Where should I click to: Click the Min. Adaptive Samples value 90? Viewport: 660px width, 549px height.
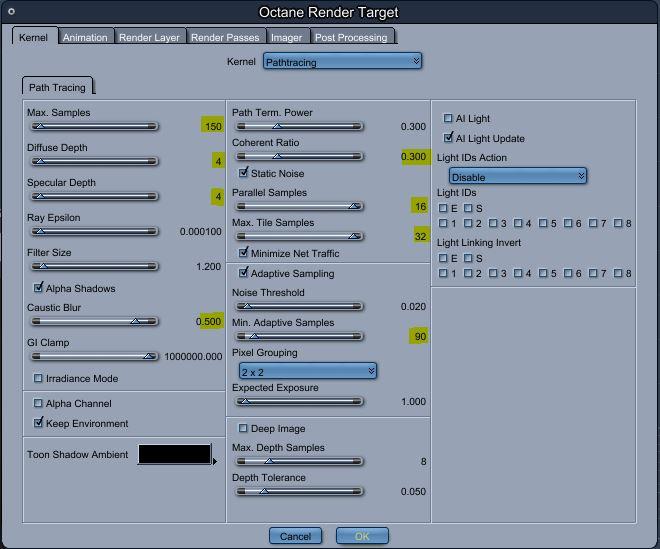[x=420, y=336]
